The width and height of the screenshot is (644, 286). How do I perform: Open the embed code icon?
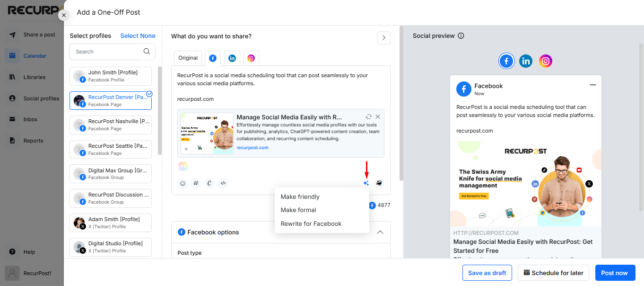pos(223,183)
